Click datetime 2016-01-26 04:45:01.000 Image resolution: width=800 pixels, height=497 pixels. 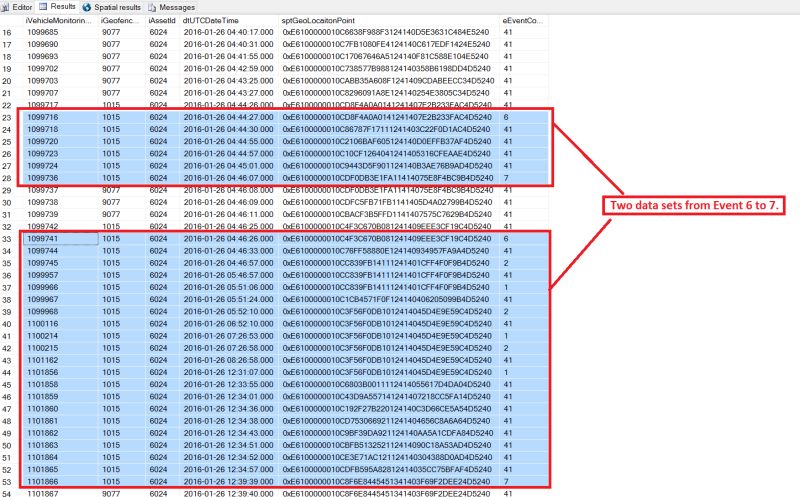[229, 166]
